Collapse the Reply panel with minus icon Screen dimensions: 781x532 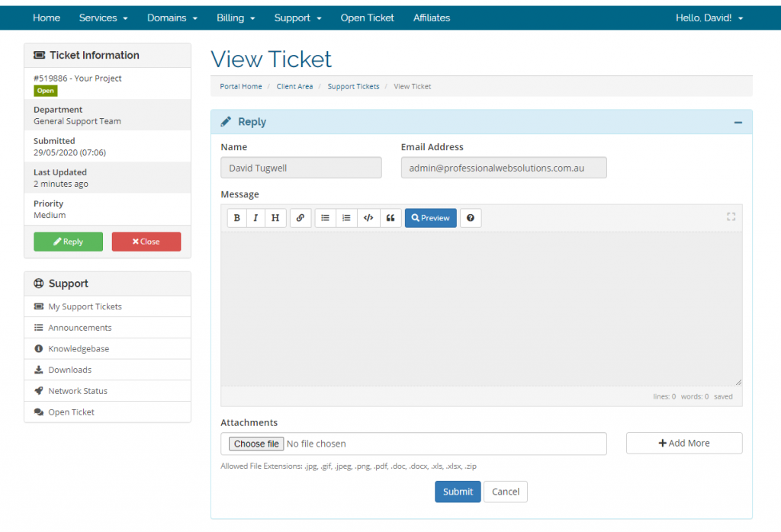point(738,123)
